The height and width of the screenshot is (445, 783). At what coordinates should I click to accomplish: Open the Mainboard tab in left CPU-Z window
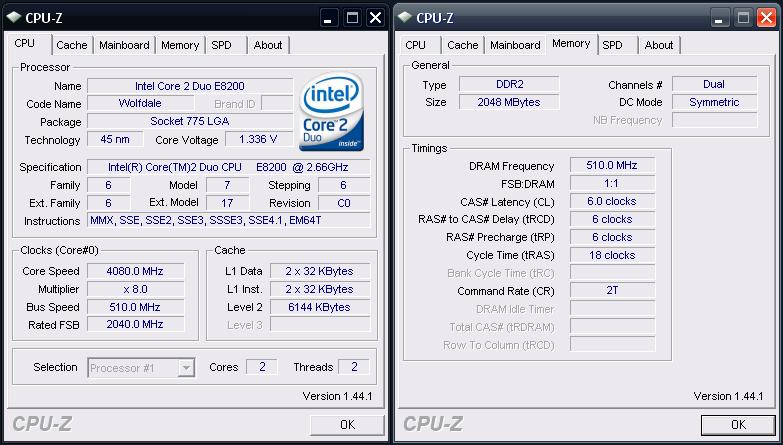coord(124,45)
